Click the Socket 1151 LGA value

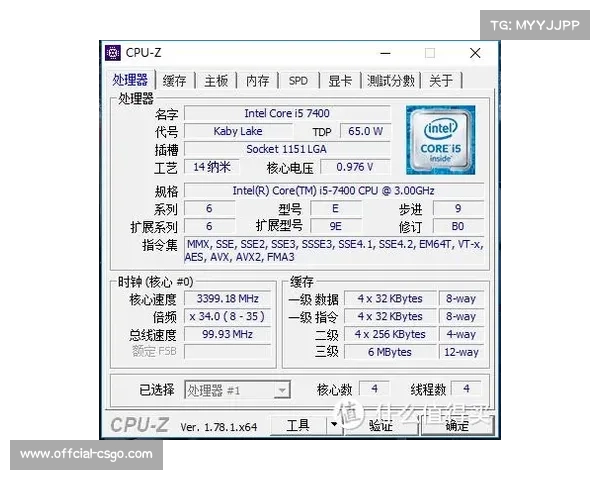point(287,149)
